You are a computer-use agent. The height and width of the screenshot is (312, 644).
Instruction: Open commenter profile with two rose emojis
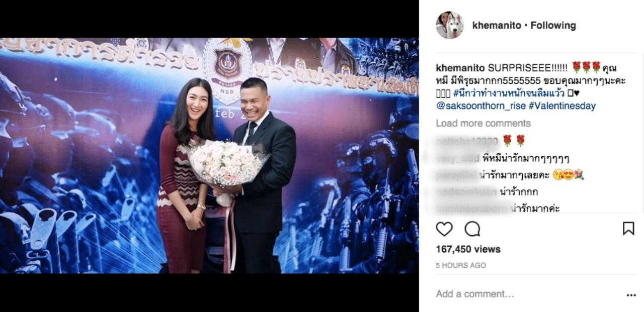pyautogui.click(x=467, y=141)
